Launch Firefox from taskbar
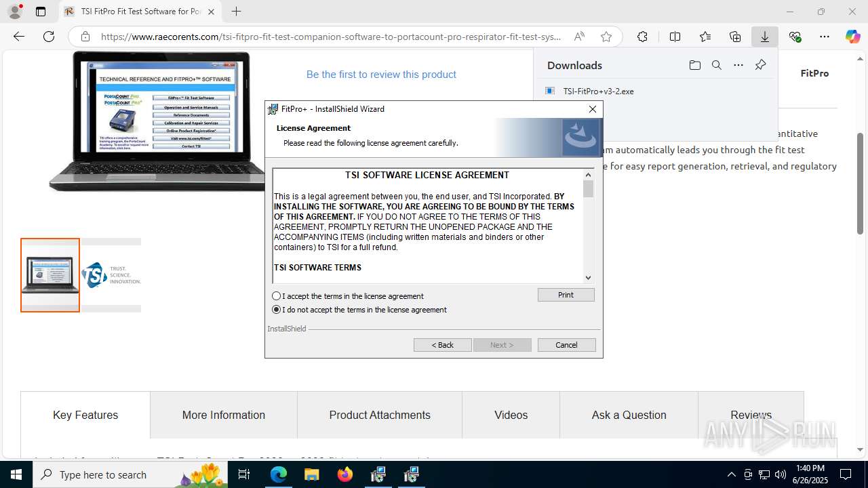 pos(345,474)
